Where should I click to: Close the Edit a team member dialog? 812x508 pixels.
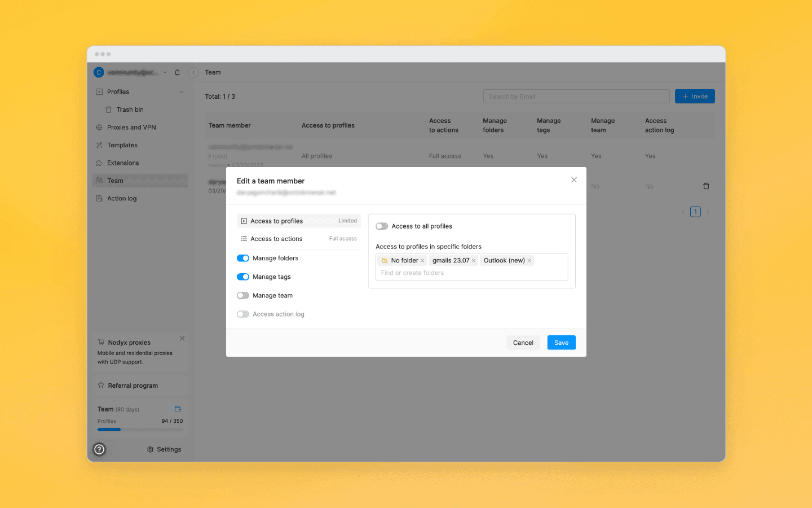point(574,180)
